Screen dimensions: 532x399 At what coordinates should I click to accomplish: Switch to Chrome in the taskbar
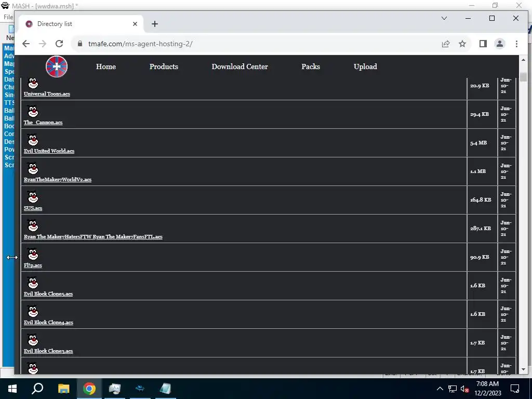89,389
